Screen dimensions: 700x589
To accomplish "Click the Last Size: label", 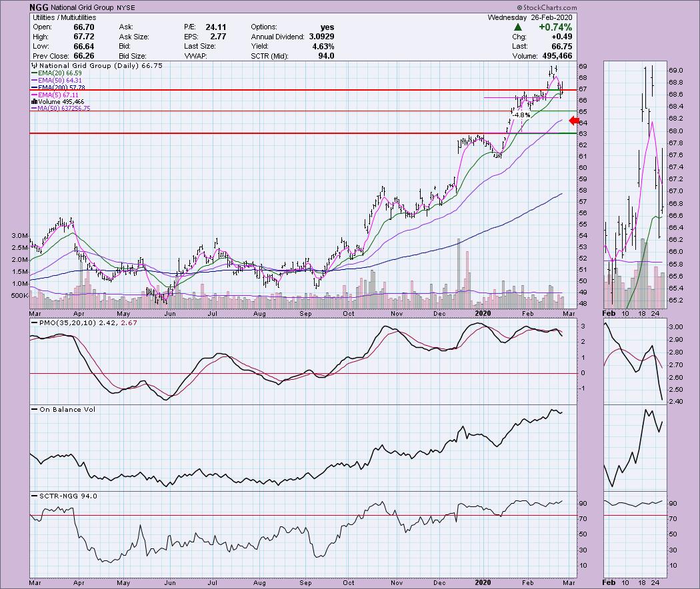I will [x=199, y=47].
